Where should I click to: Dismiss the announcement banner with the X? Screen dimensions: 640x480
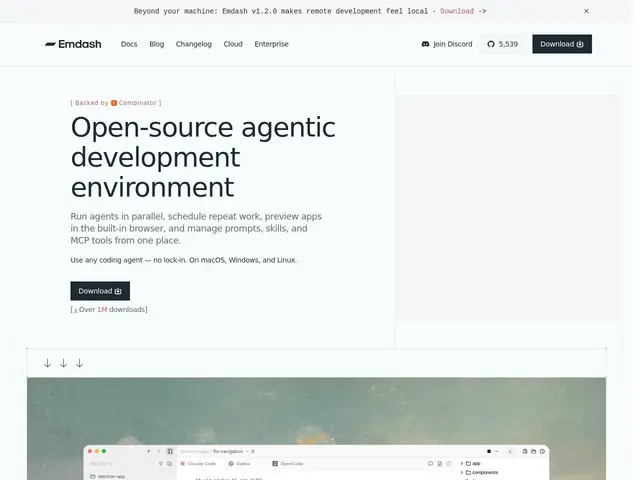click(587, 11)
